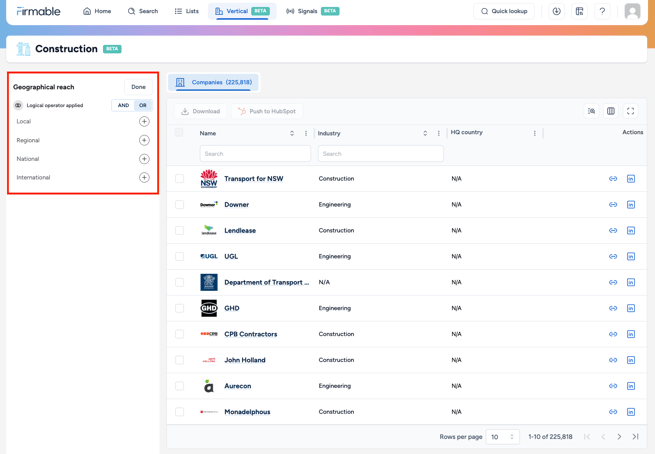The width and height of the screenshot is (655, 454).
Task: Add the National geographical reach filter
Action: [x=144, y=159]
